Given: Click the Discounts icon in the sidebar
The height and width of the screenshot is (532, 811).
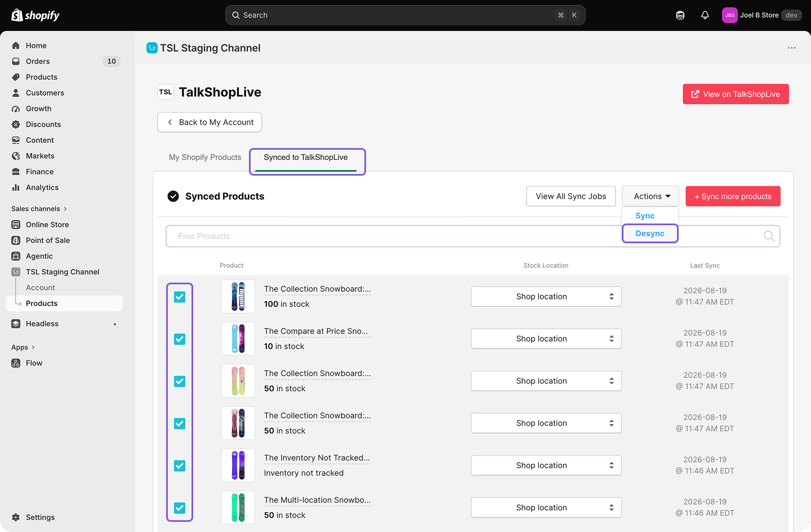Looking at the screenshot, I should coord(16,124).
